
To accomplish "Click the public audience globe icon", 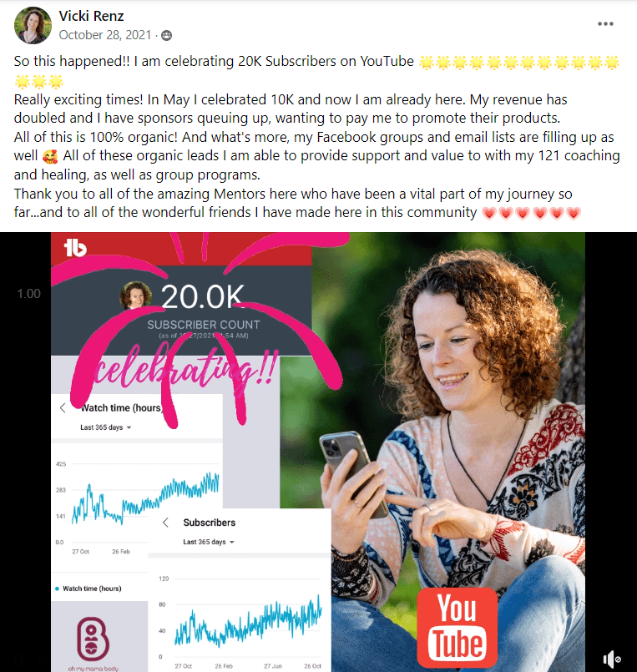I will 166,36.
